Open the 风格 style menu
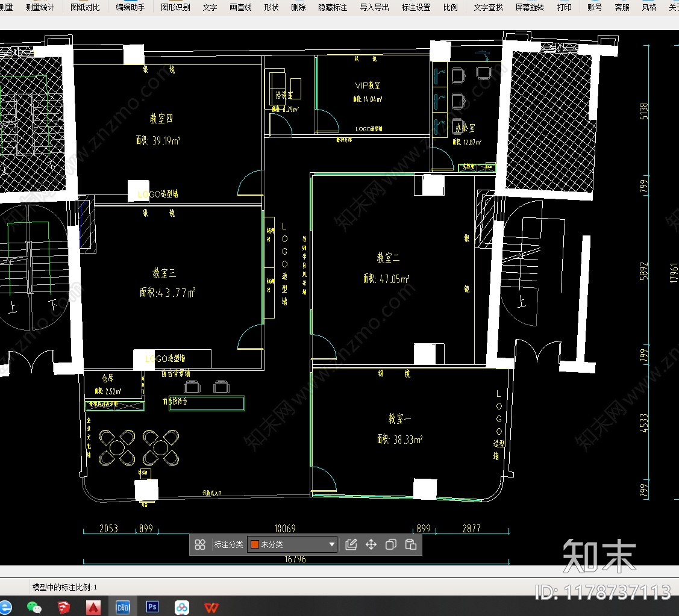This screenshot has height=616, width=679. coord(649,7)
